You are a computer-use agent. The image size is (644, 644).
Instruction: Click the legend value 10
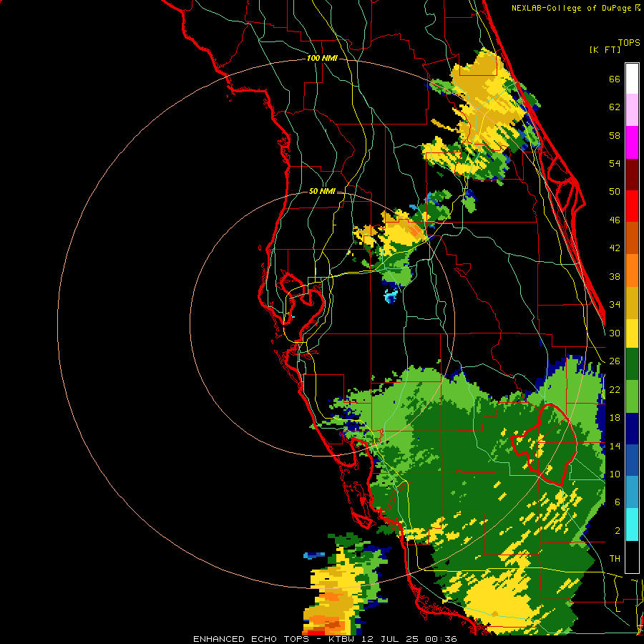coord(615,474)
